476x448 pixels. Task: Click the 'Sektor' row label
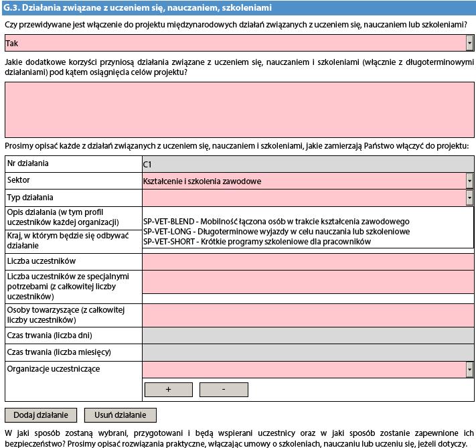click(19, 180)
